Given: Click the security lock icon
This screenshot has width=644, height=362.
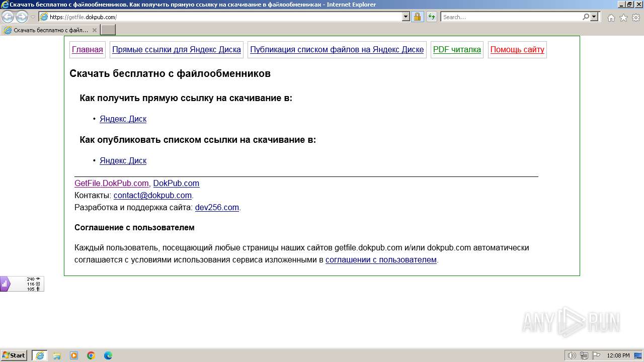Looking at the screenshot, I should coord(417,17).
